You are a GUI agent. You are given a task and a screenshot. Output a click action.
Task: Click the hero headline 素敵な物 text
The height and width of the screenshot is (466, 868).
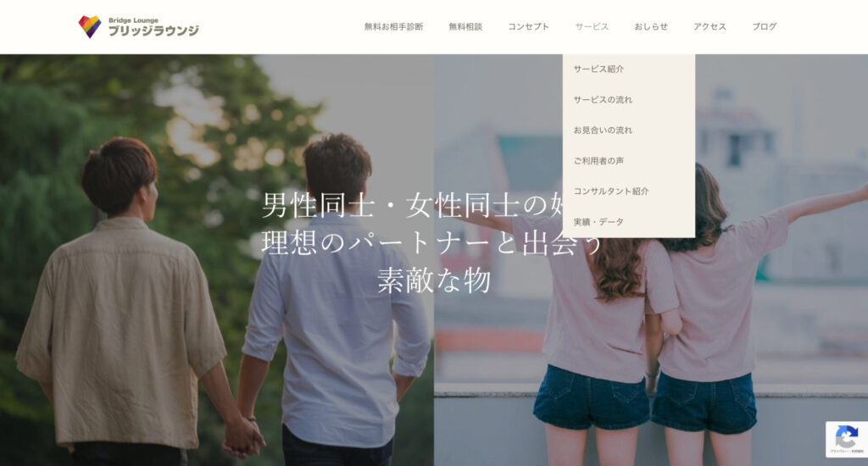click(434, 280)
